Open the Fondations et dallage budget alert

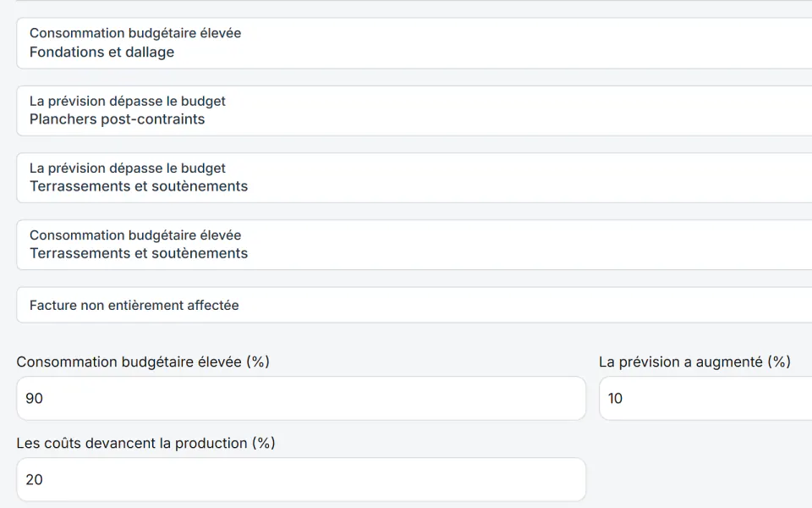click(414, 43)
